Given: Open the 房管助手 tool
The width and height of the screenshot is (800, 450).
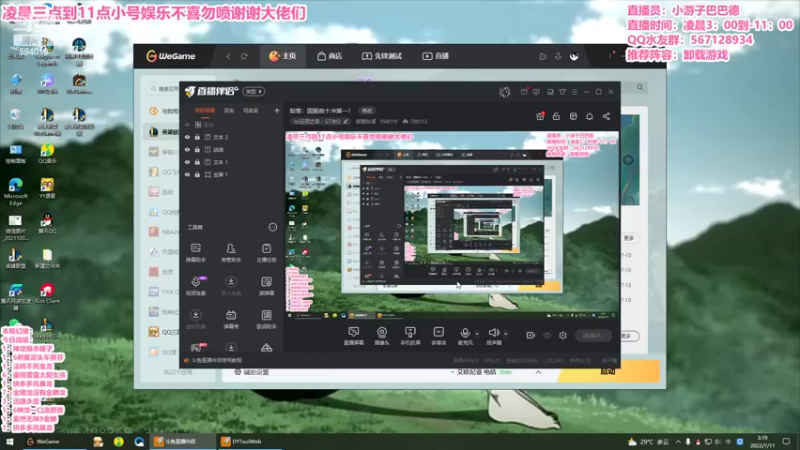Looking at the screenshot, I should coord(231,253).
